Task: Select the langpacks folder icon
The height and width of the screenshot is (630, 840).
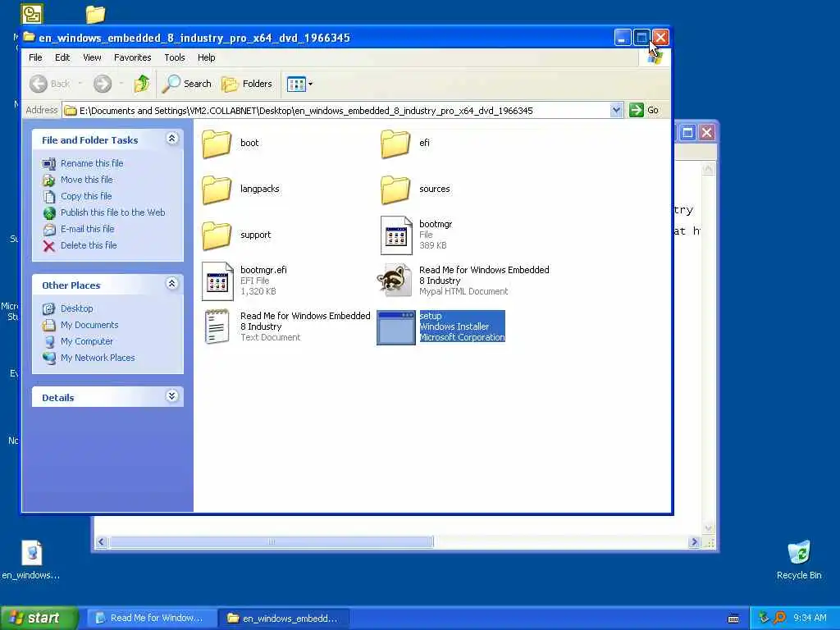Action: 217,189
